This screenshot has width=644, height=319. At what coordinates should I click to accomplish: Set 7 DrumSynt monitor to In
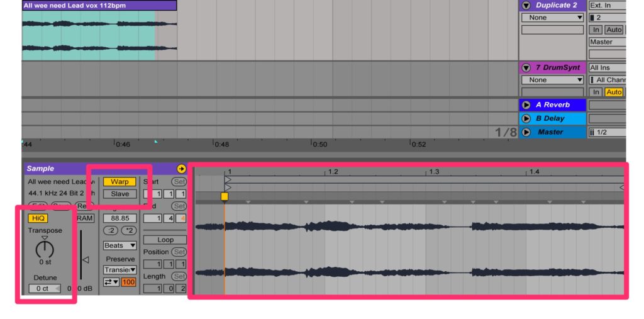pos(596,92)
